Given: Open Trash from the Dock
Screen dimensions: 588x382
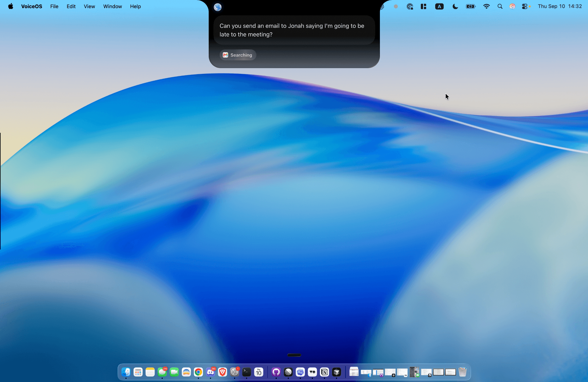Looking at the screenshot, I should (x=463, y=372).
